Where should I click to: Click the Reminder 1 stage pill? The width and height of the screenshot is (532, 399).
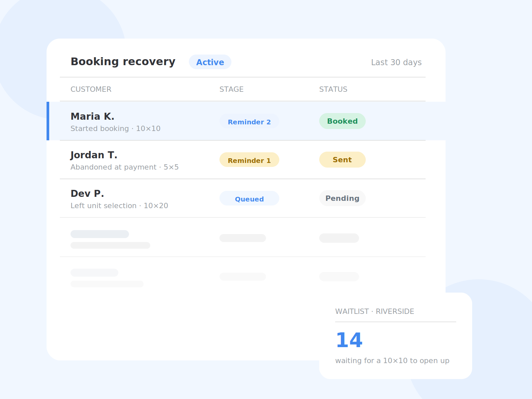point(249,160)
